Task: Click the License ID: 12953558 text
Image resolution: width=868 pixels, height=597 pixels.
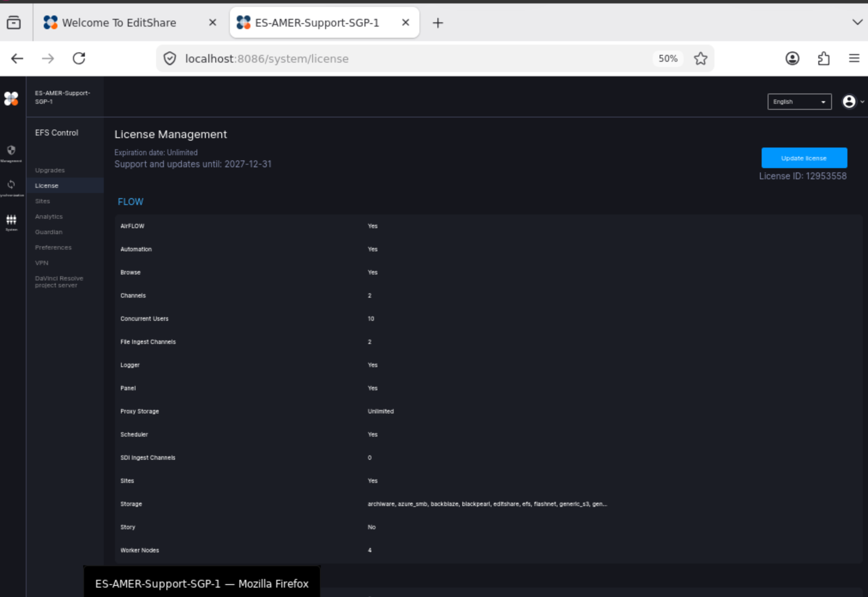Action: (x=803, y=176)
